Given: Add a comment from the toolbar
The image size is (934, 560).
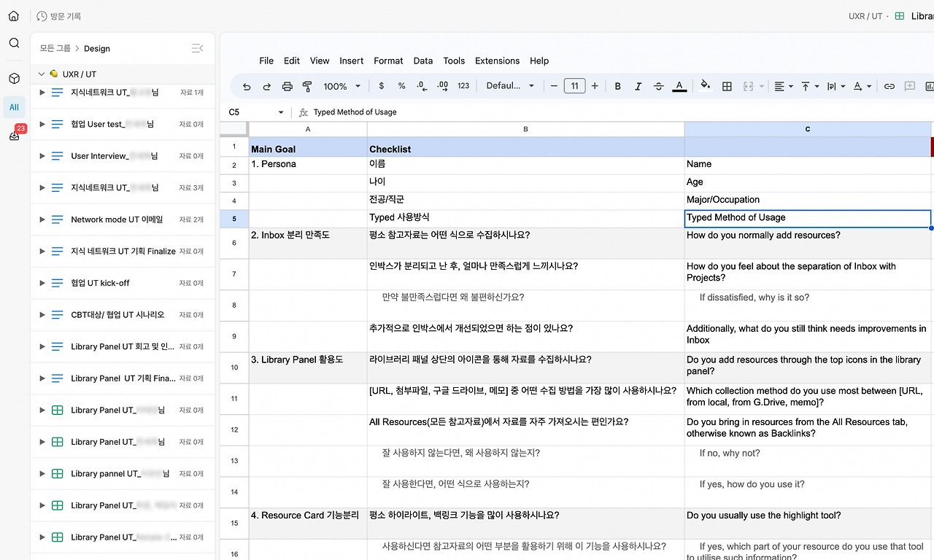Looking at the screenshot, I should point(910,86).
